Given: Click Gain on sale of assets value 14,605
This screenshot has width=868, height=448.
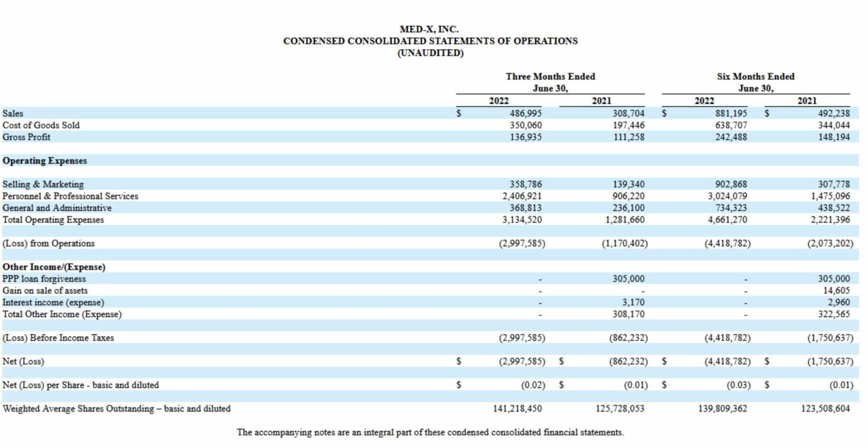Looking at the screenshot, I should click(x=837, y=290).
